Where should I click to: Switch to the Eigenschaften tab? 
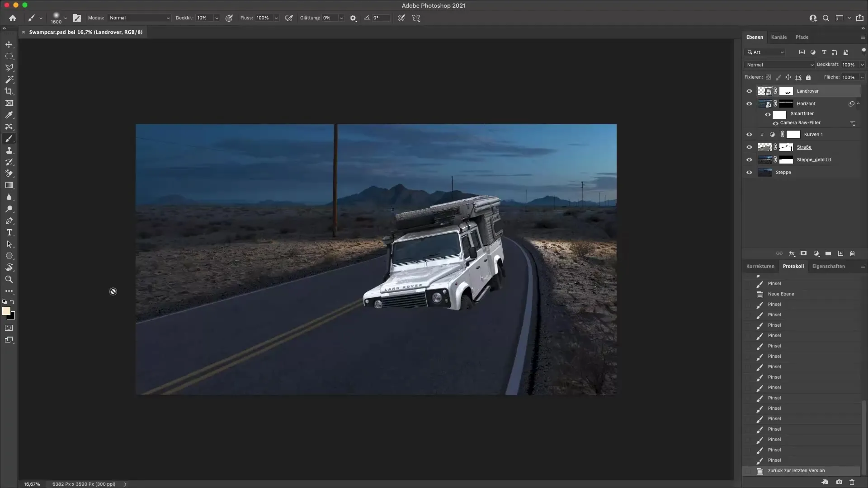coord(828,266)
